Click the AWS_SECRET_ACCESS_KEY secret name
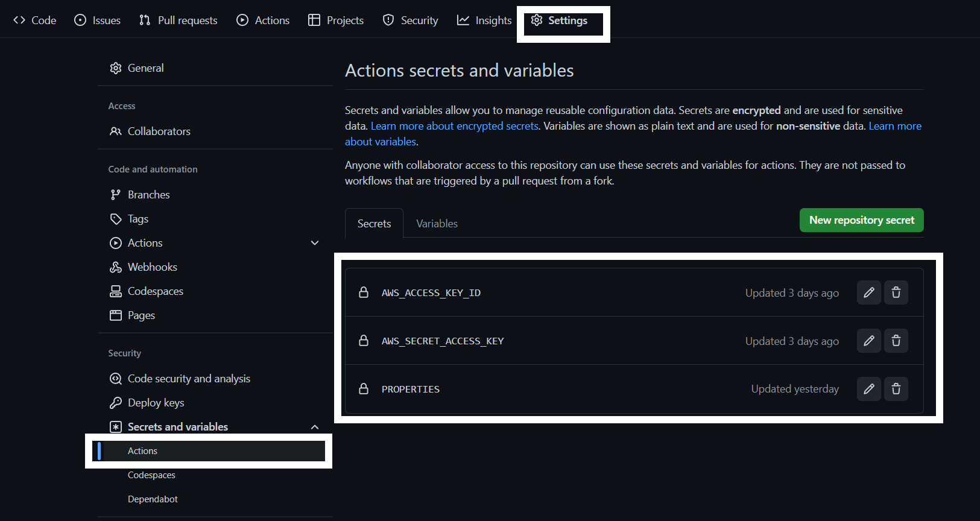The height and width of the screenshot is (521, 980). click(x=443, y=341)
